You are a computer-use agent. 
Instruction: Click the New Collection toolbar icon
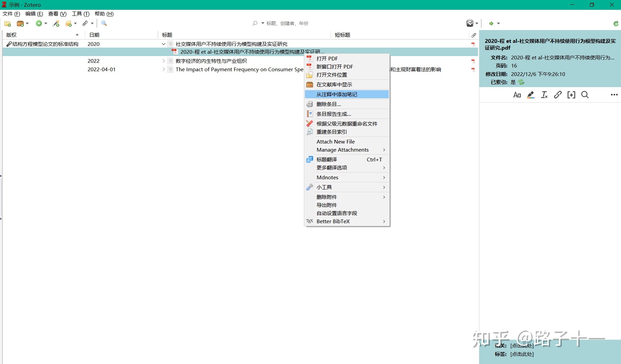point(7,23)
